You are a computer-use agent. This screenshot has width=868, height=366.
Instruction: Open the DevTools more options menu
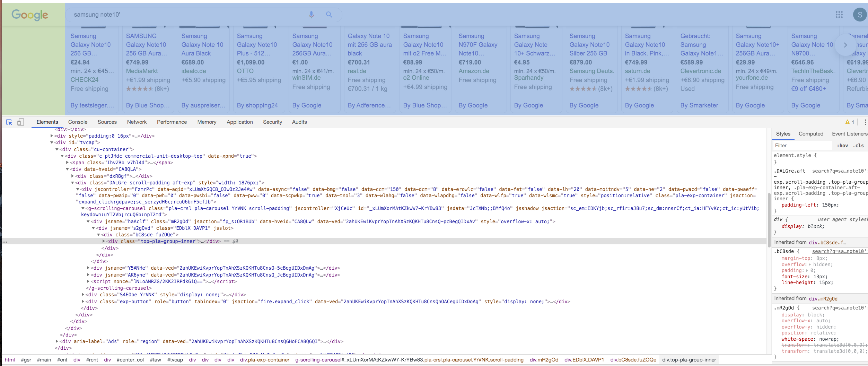pos(865,122)
